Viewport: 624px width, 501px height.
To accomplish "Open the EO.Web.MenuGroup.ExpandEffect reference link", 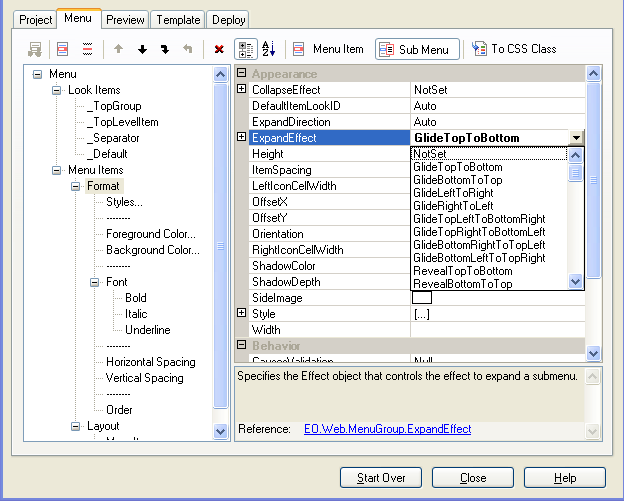I will click(x=388, y=429).
